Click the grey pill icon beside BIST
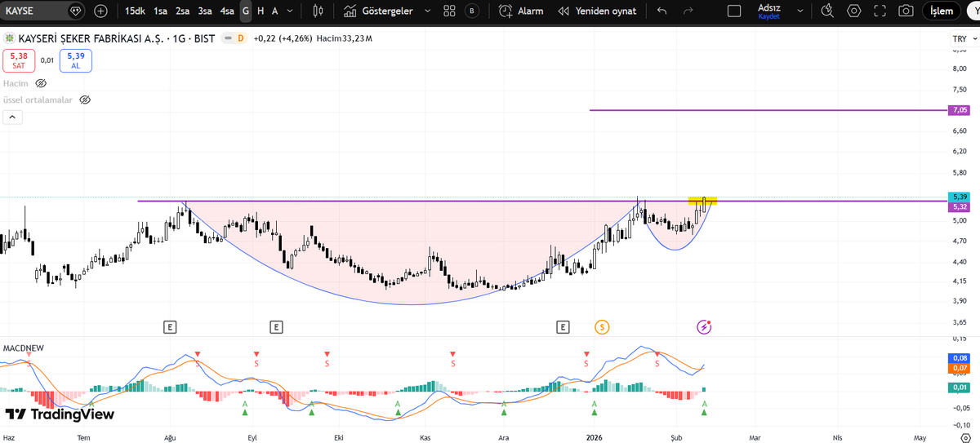The width and height of the screenshot is (980, 443). pos(228,38)
